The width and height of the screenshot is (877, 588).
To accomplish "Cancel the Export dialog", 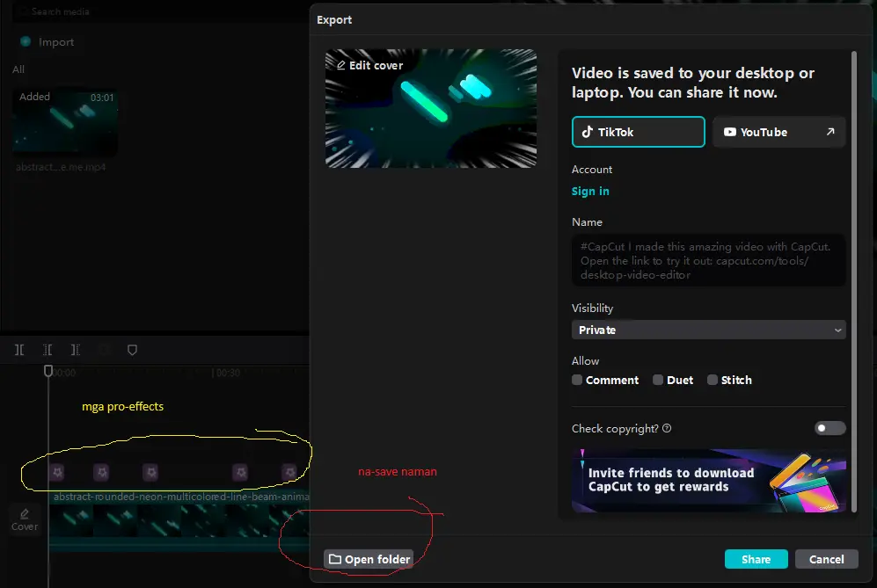I will [x=826, y=559].
